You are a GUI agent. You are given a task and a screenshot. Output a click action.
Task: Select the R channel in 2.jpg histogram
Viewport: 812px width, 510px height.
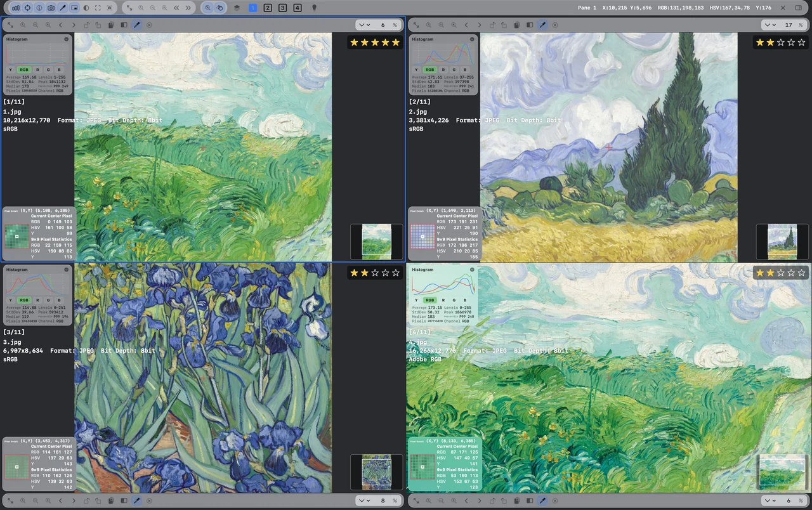[x=443, y=70]
